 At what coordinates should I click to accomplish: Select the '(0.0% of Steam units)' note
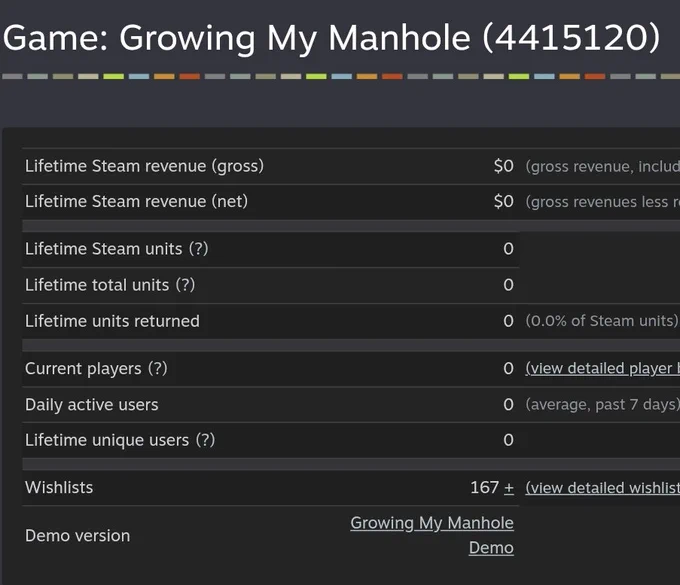tap(602, 321)
